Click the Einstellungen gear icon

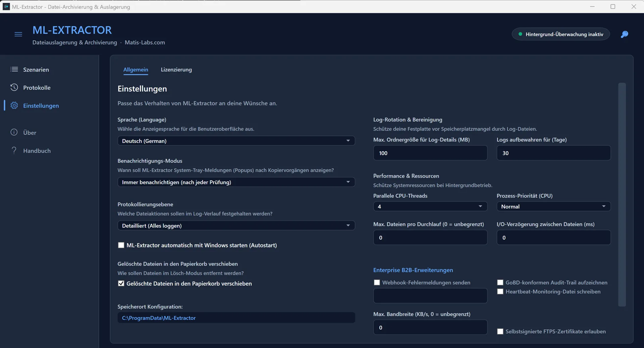pyautogui.click(x=14, y=106)
